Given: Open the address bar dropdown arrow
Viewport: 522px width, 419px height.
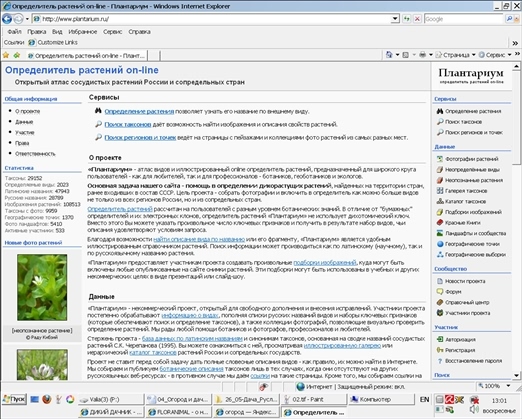Looking at the screenshot, I should 395,19.
